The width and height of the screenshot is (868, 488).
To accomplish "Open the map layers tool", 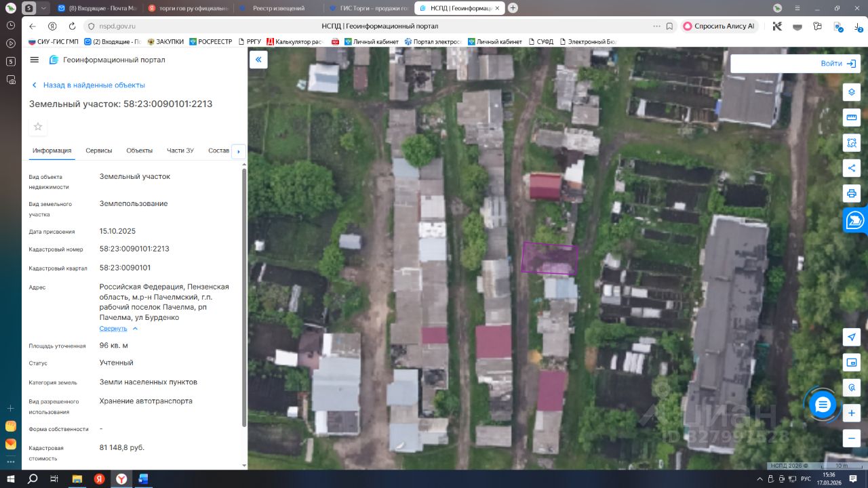I will point(852,92).
